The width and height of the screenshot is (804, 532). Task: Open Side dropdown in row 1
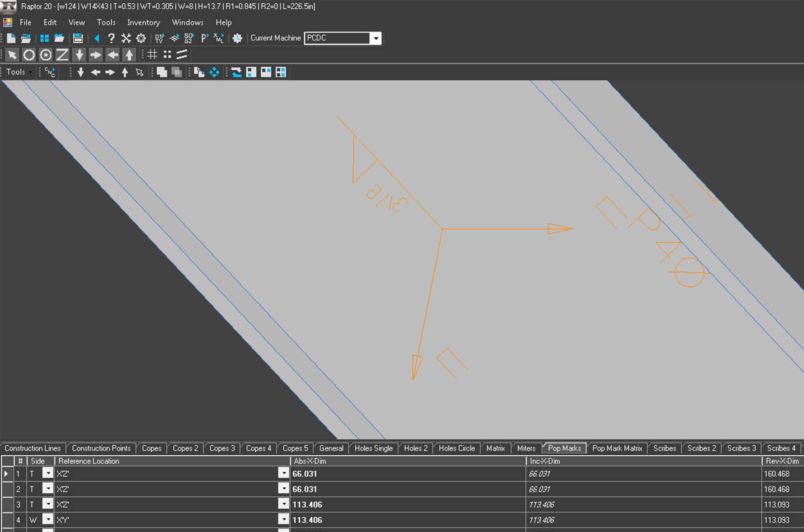pos(48,473)
